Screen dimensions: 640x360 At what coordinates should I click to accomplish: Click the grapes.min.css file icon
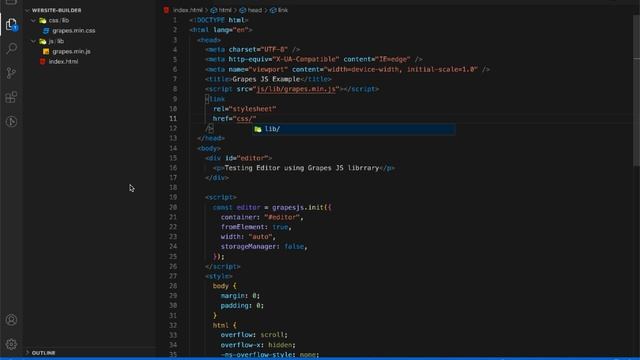[46, 31]
